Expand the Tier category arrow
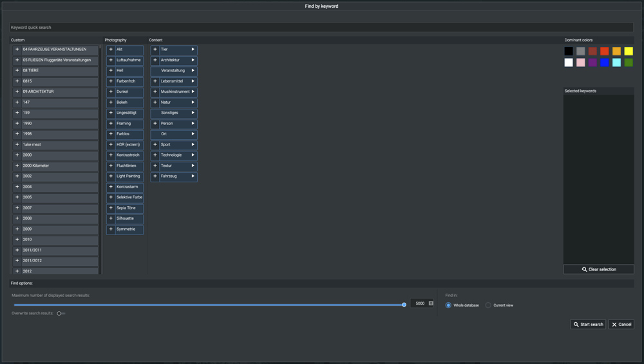This screenshot has height=364, width=644. (x=193, y=50)
